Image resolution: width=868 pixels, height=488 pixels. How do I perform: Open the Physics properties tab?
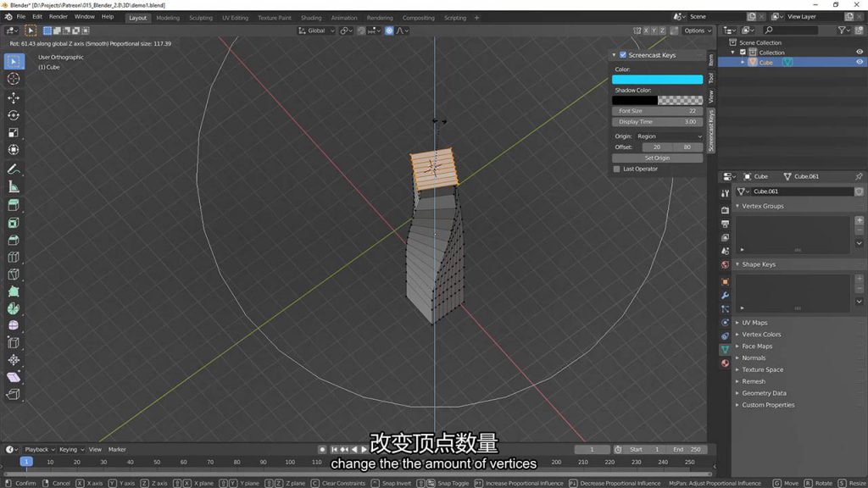726,323
